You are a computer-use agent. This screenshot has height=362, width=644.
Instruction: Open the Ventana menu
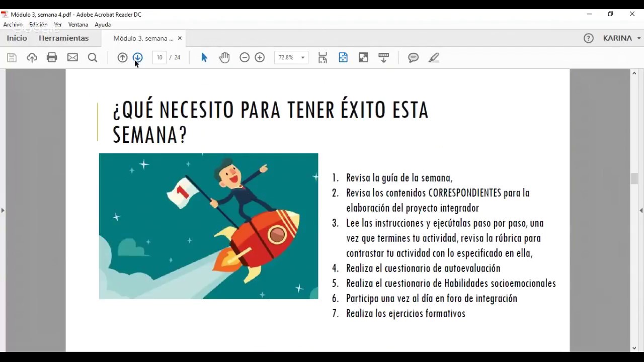click(x=78, y=24)
